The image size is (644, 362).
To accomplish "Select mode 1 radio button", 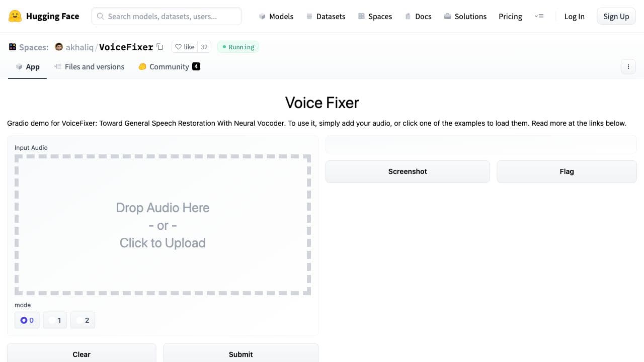I will point(55,320).
